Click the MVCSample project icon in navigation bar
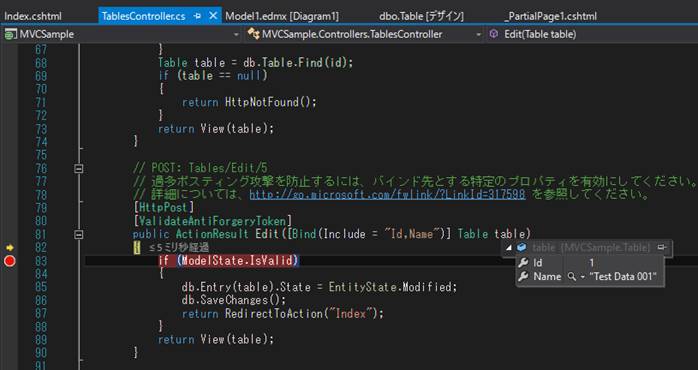 (10, 34)
